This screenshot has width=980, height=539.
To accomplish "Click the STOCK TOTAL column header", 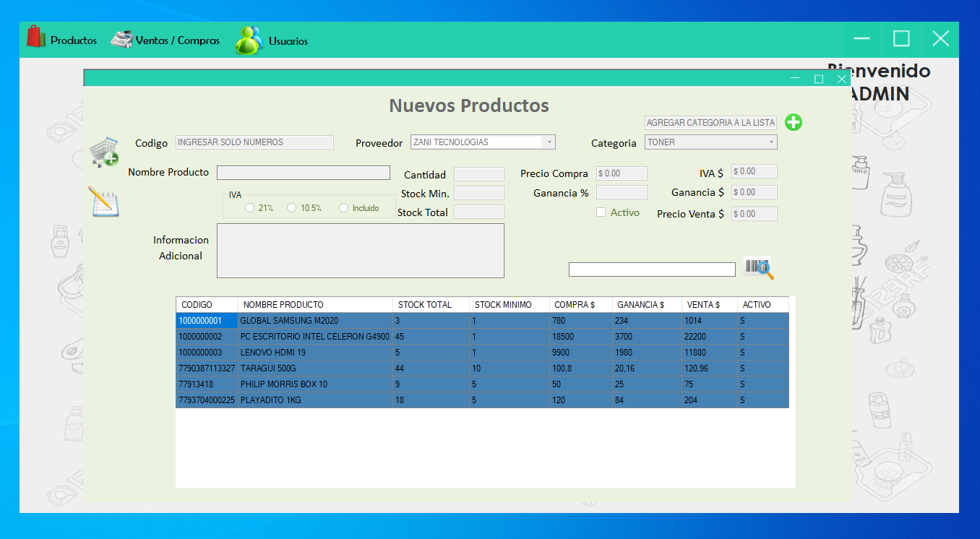I will 431,305.
